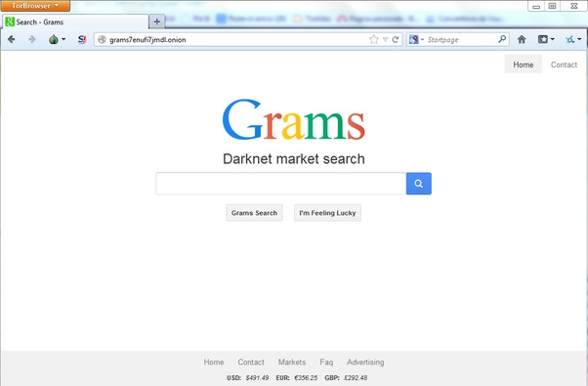Image resolution: width=588 pixels, height=386 pixels.
Task: Click the Contact link at top right
Action: [x=564, y=64]
